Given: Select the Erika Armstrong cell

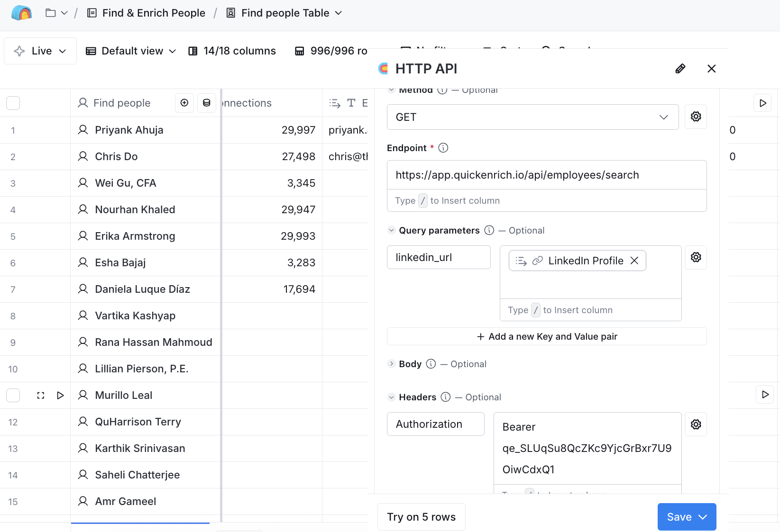Looking at the screenshot, I should coord(146,236).
